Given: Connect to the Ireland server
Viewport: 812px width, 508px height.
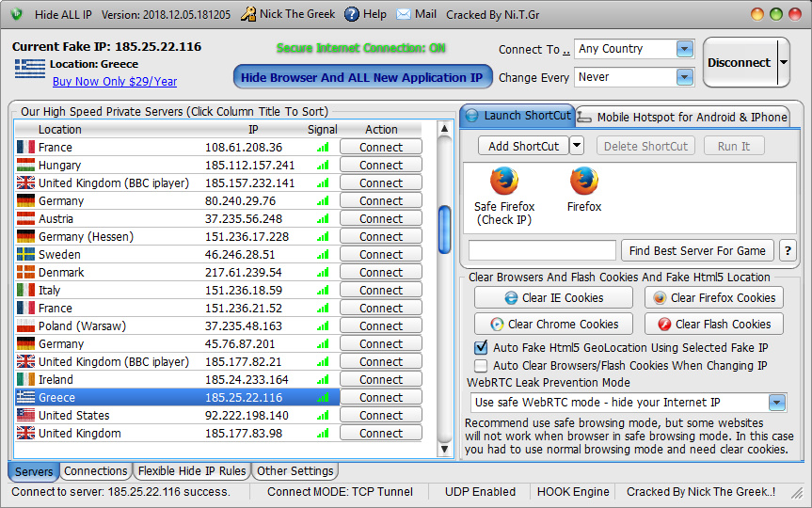Looking at the screenshot, I should coord(381,380).
